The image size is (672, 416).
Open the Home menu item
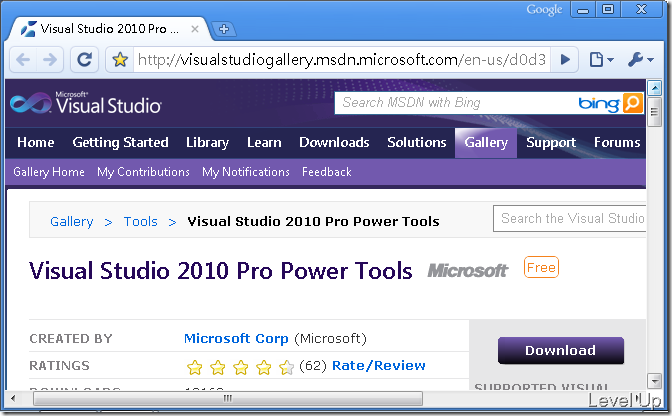click(36, 142)
